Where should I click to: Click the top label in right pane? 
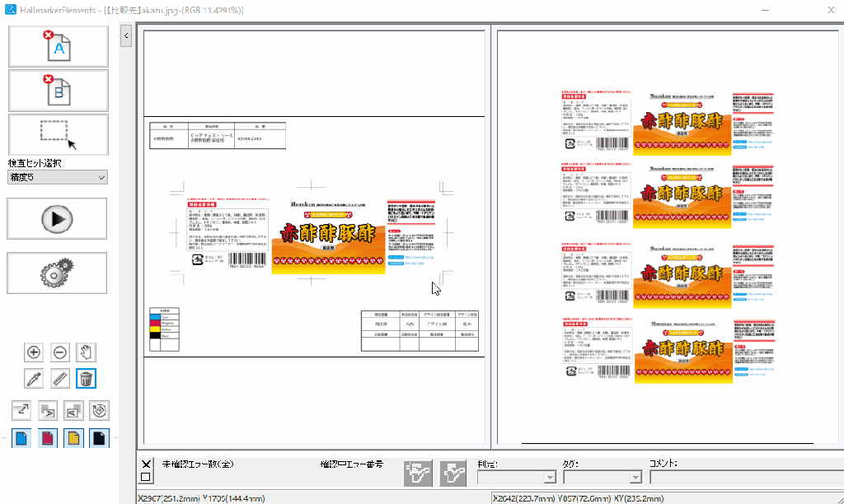(x=668, y=124)
